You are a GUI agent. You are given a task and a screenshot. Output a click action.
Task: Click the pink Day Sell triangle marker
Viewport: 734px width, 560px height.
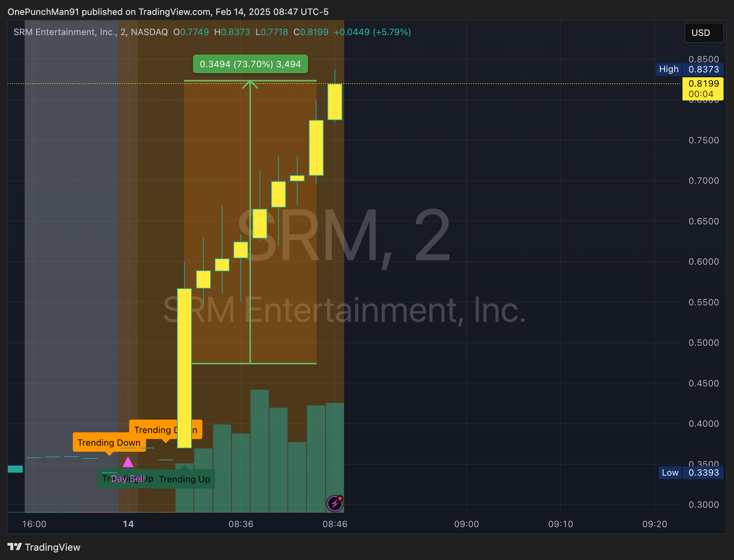[x=128, y=462]
